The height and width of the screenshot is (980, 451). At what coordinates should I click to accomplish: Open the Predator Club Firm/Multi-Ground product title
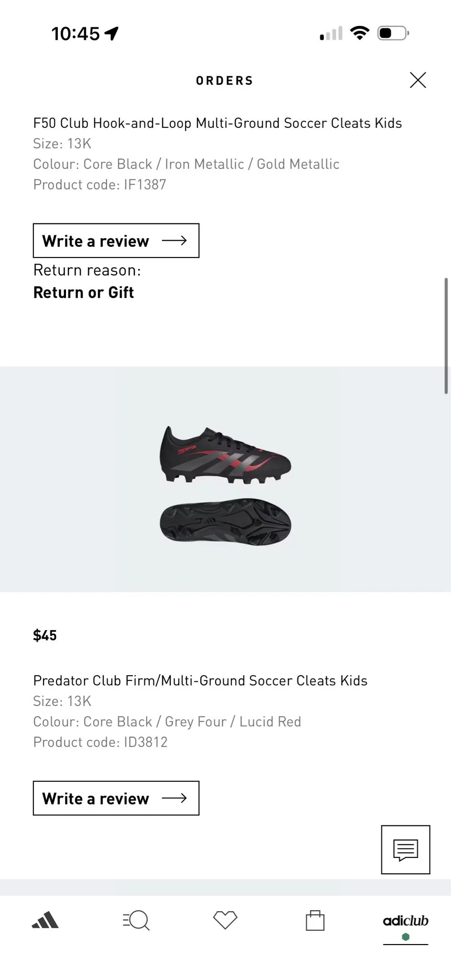tap(200, 680)
